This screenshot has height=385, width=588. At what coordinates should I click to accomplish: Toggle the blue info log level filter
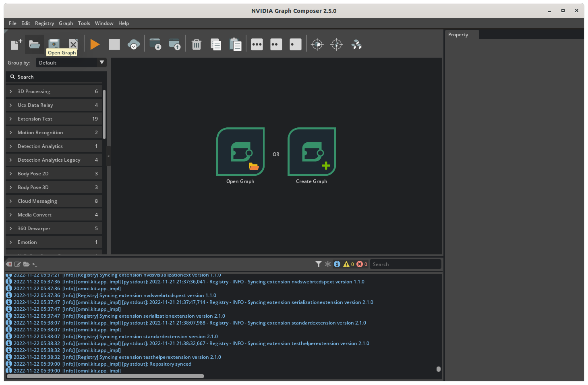(x=337, y=264)
